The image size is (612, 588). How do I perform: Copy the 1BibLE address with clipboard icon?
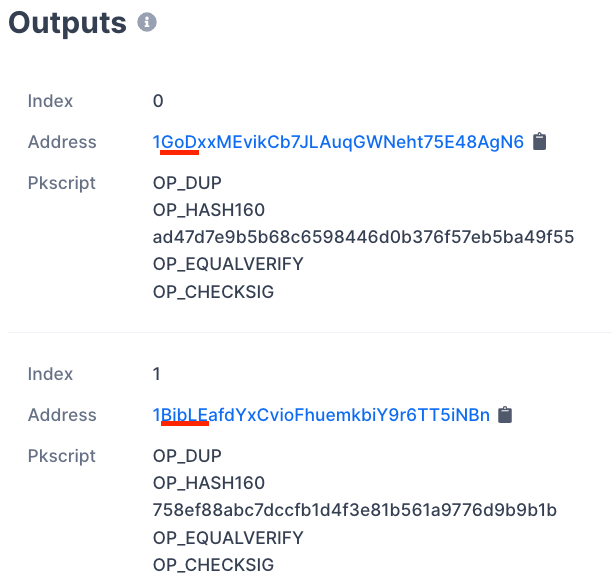pos(506,415)
